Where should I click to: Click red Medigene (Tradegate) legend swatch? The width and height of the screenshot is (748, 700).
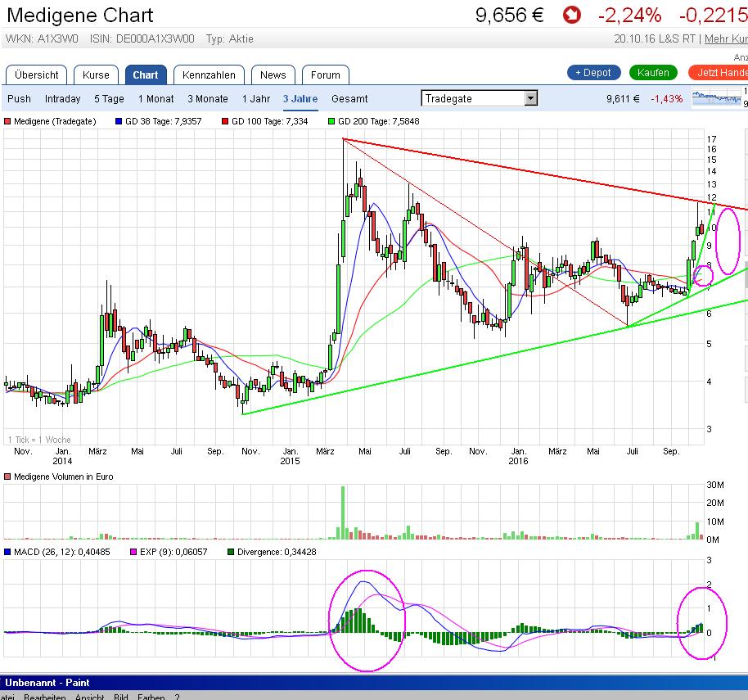point(7,121)
